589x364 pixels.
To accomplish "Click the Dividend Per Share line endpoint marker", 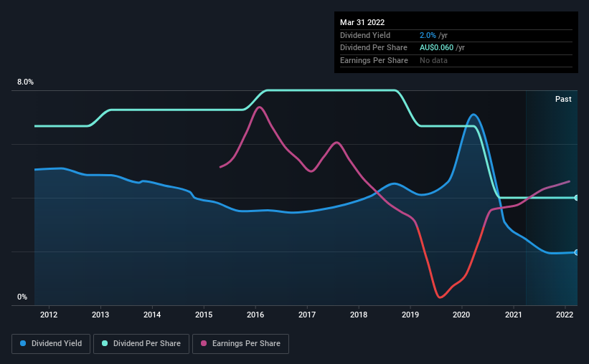I will click(x=577, y=198).
